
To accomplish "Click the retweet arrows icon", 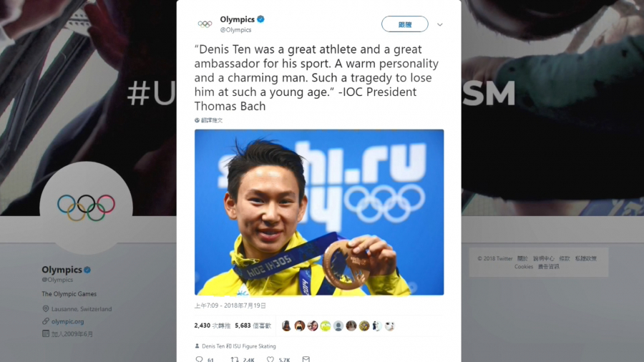I will tap(235, 359).
